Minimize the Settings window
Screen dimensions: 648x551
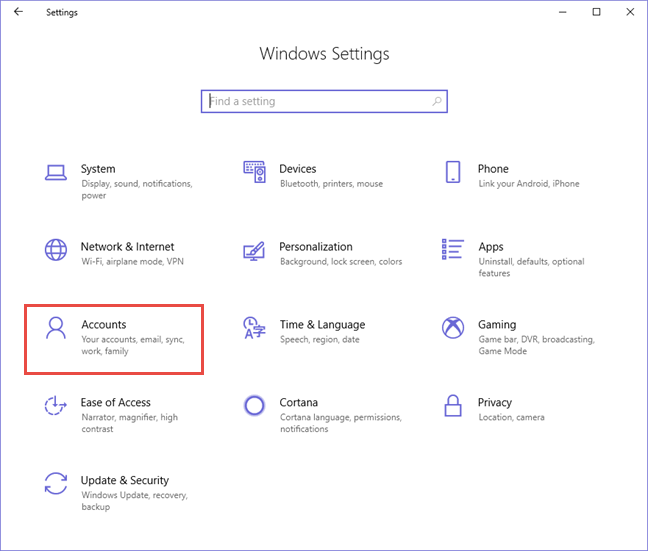[x=562, y=12]
